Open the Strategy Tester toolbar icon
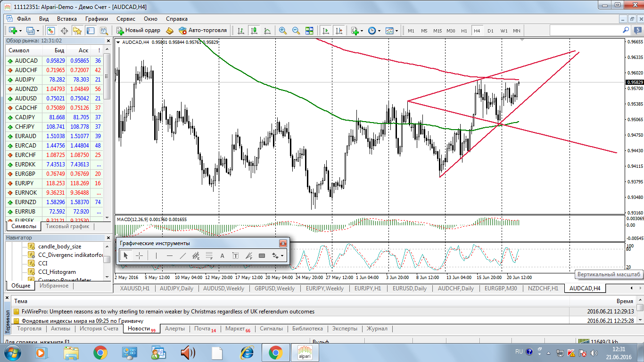Screen dimensions: 644x362 coord(103,31)
